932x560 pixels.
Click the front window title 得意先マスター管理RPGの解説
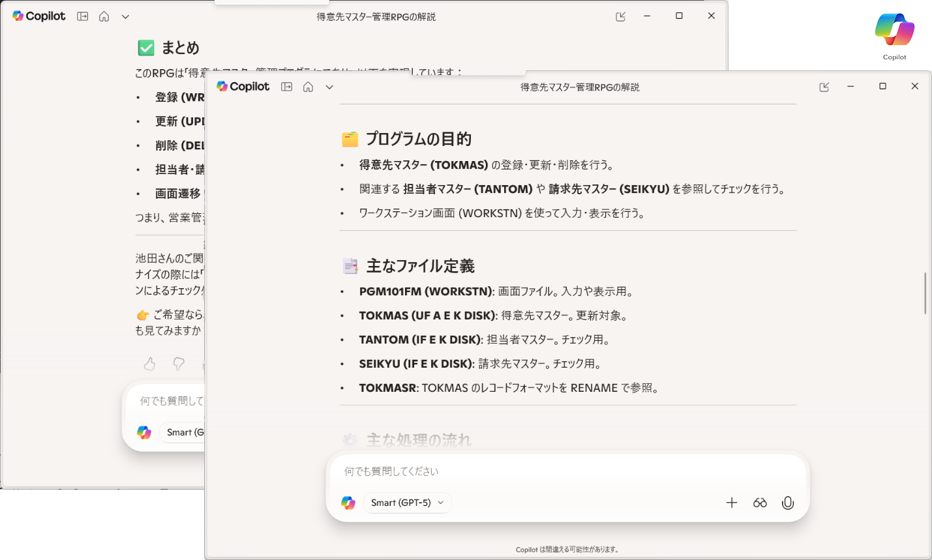click(580, 87)
